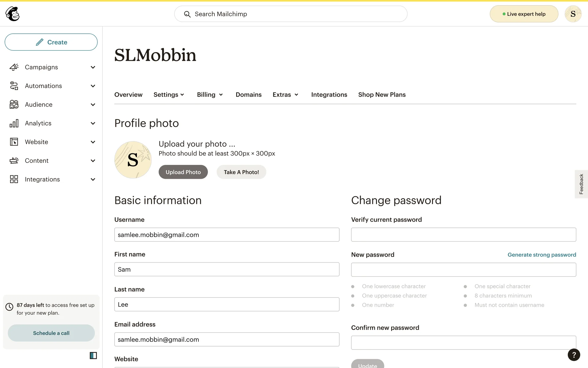Click the Automations flow icon
The width and height of the screenshot is (588, 368).
(x=14, y=86)
